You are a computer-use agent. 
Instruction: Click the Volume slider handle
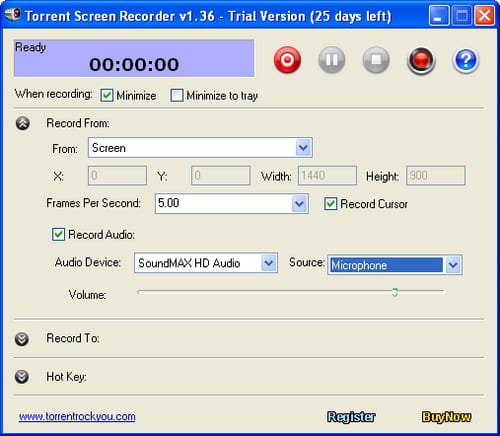click(395, 292)
